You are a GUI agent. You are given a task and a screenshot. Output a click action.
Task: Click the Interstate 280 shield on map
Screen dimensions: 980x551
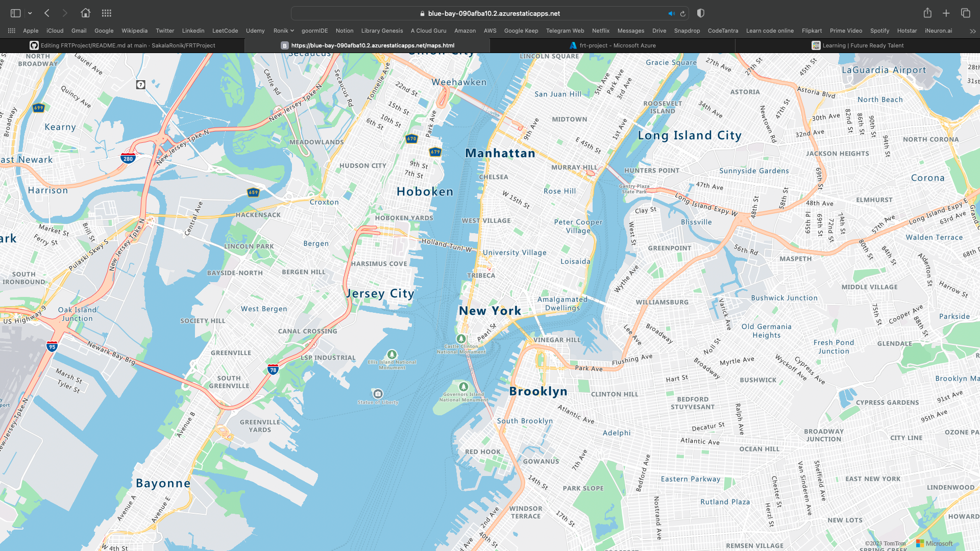coord(128,158)
